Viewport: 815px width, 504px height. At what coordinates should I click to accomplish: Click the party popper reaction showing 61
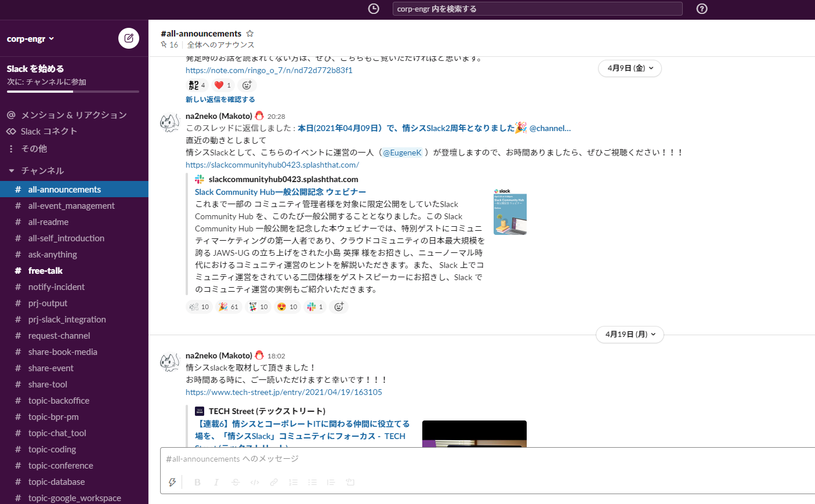[x=229, y=307]
